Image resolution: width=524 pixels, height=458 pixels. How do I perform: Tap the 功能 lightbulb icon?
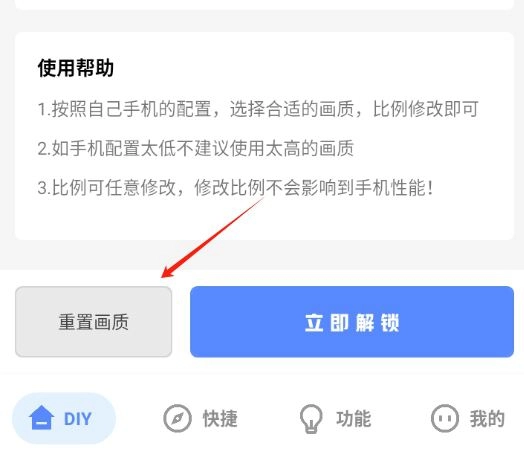311,419
